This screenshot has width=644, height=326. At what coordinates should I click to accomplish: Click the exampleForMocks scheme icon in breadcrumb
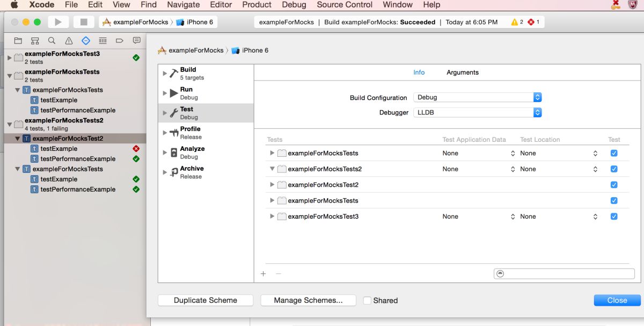[x=162, y=50]
